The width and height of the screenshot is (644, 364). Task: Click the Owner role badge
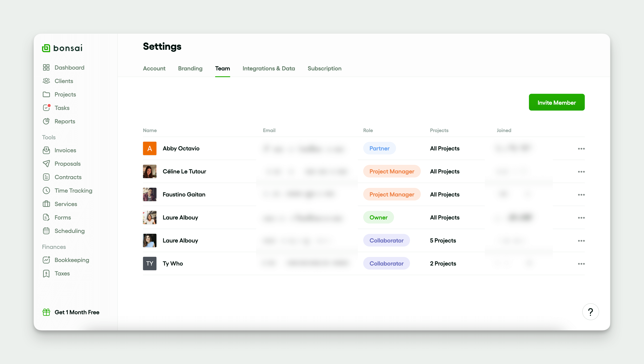pyautogui.click(x=378, y=217)
